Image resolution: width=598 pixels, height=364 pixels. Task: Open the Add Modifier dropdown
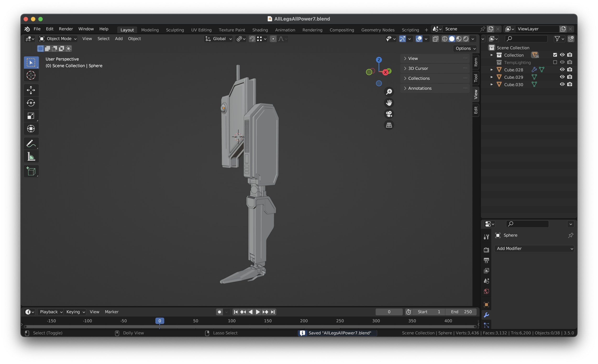(534, 249)
